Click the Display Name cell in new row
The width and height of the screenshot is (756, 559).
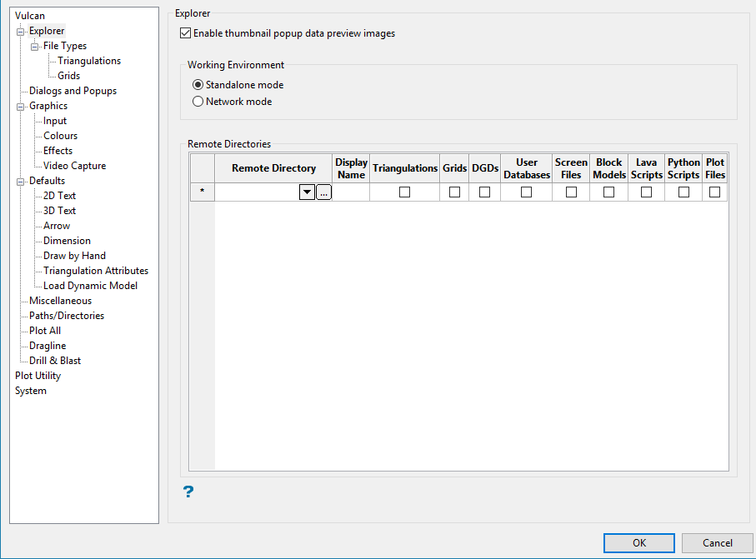[351, 192]
